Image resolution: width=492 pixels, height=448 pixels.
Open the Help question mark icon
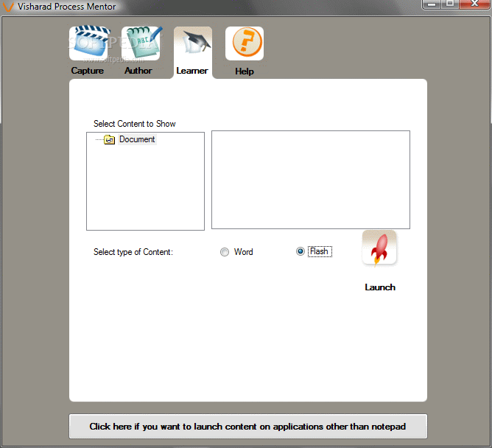point(245,43)
